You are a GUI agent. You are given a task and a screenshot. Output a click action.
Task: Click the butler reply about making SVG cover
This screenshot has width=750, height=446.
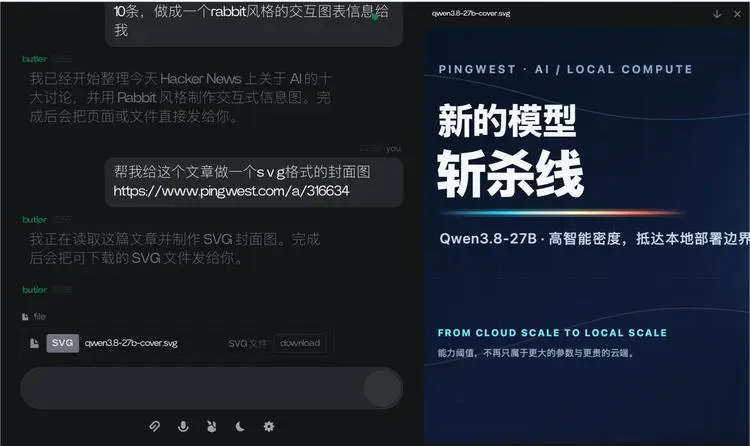click(175, 248)
